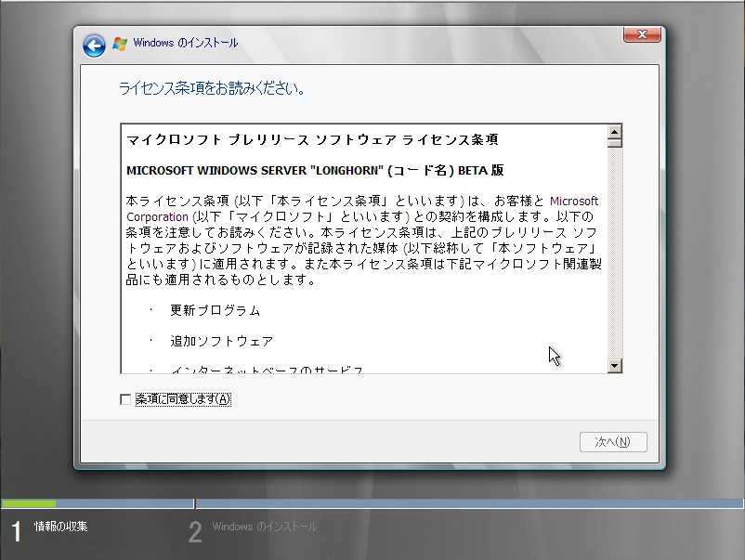Click step 2 Windows のインストール label
This screenshot has width=745, height=560.
pyautogui.click(x=264, y=527)
